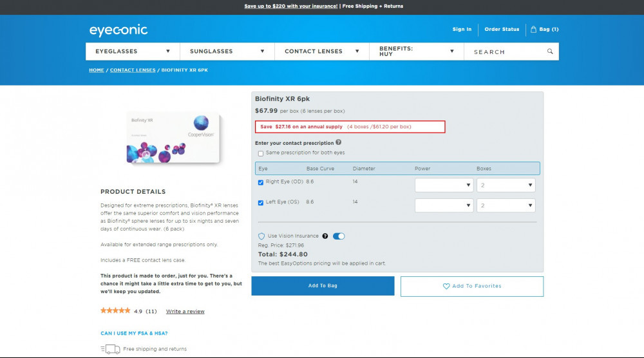Click the annual supply savings banner
Image resolution: width=644 pixels, height=358 pixels.
point(350,127)
